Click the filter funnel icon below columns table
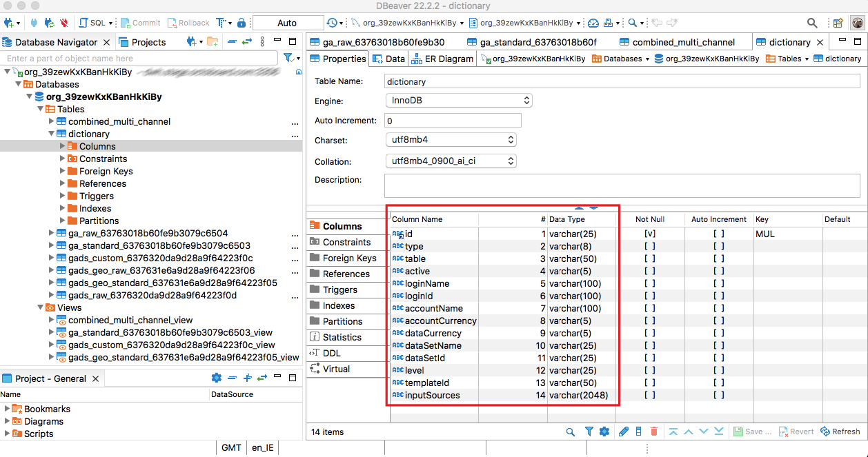This screenshot has height=457, width=868. click(589, 431)
